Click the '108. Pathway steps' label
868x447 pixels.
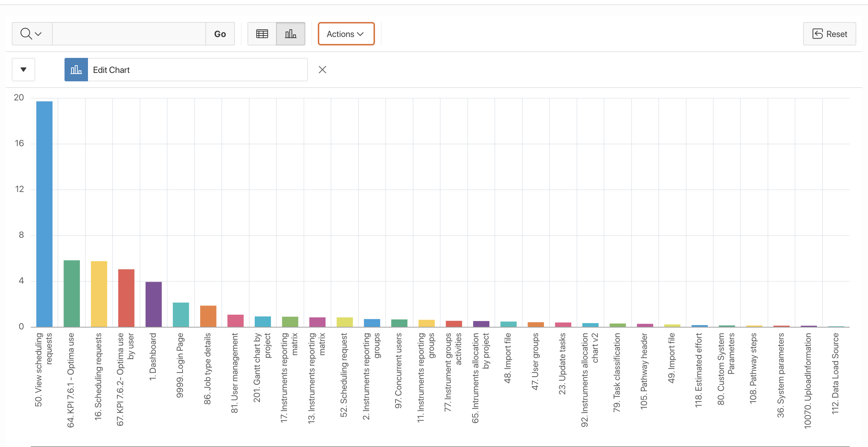tap(753, 368)
